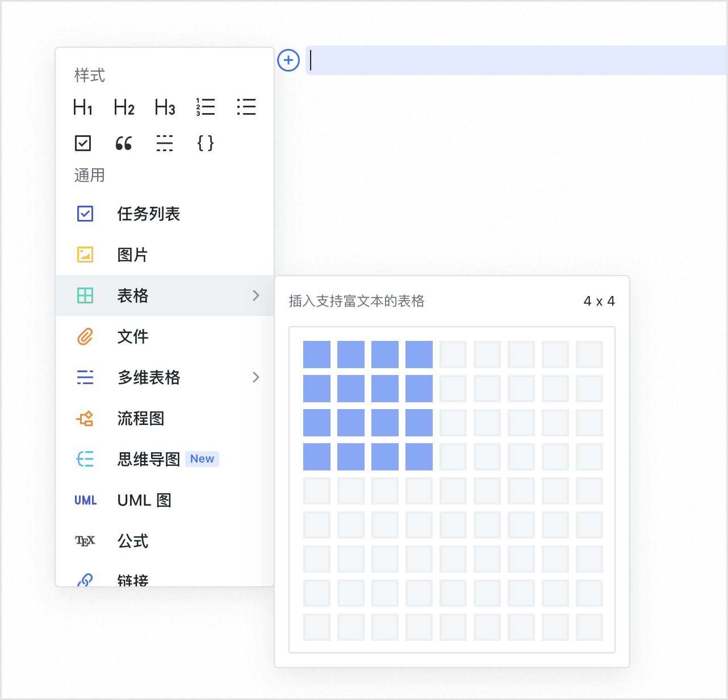Insert a bulleted list
This screenshot has height=700, width=728.
click(x=246, y=107)
